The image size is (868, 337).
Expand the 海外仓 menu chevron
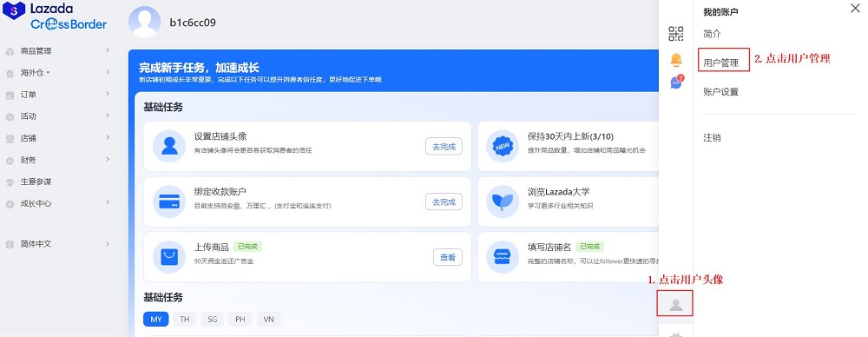tap(108, 72)
